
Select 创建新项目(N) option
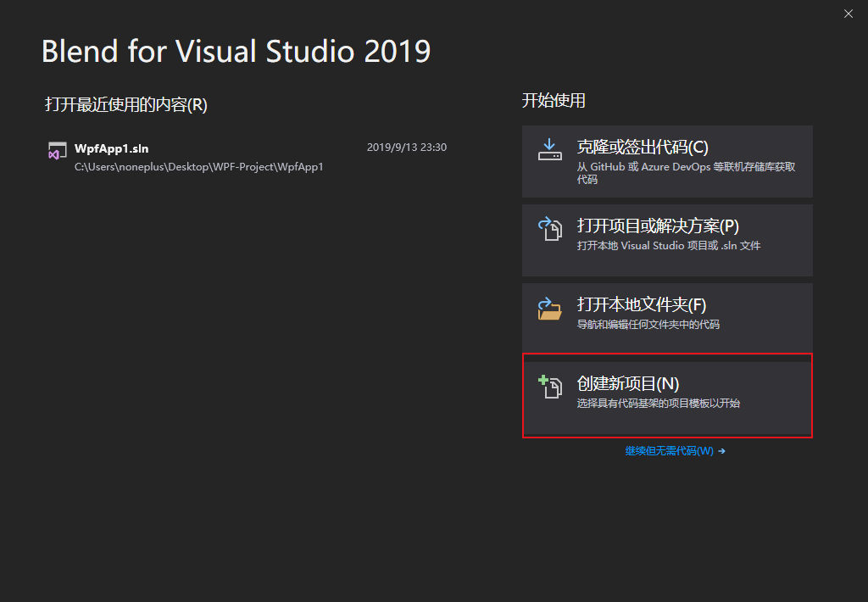[667, 398]
